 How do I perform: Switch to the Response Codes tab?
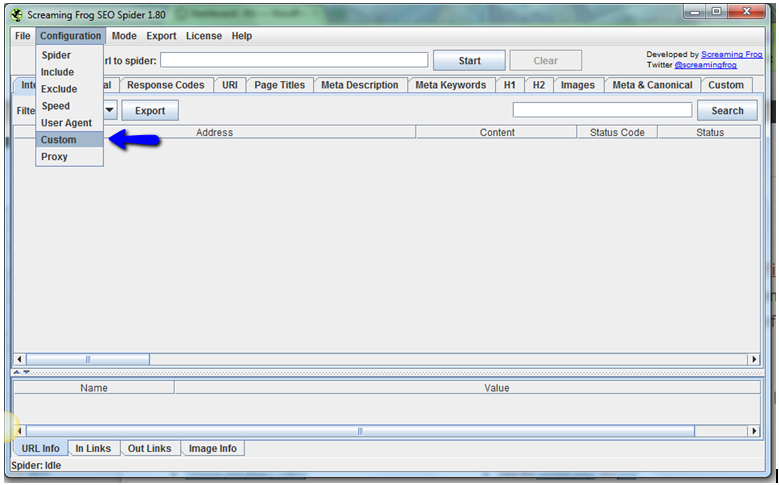tap(165, 85)
